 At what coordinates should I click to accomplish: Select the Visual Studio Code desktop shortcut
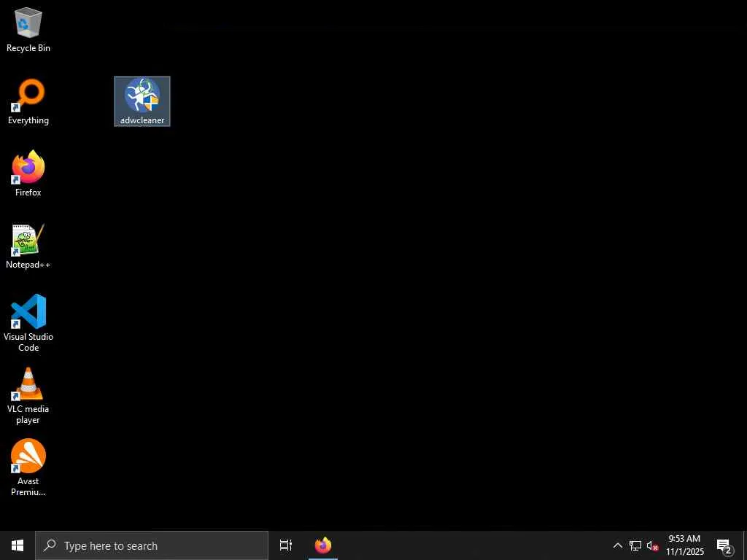point(28,323)
